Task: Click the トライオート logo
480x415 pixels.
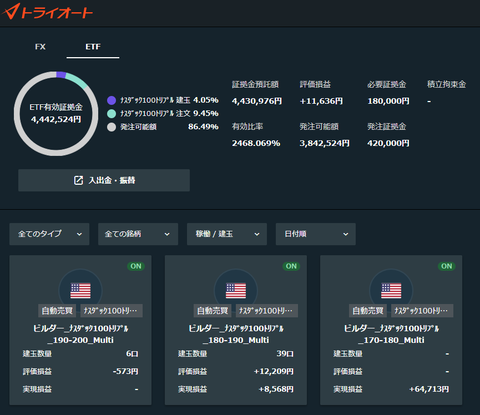Action: [x=47, y=12]
